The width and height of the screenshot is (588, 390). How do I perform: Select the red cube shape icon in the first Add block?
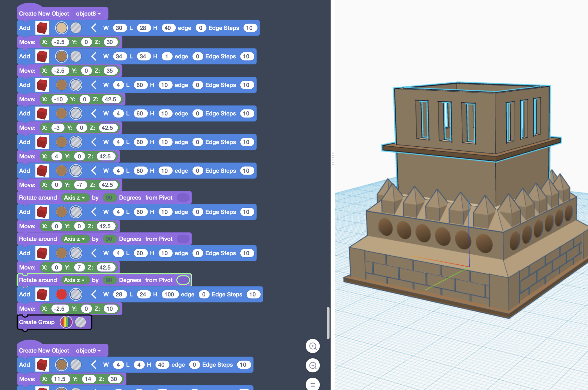pos(42,28)
